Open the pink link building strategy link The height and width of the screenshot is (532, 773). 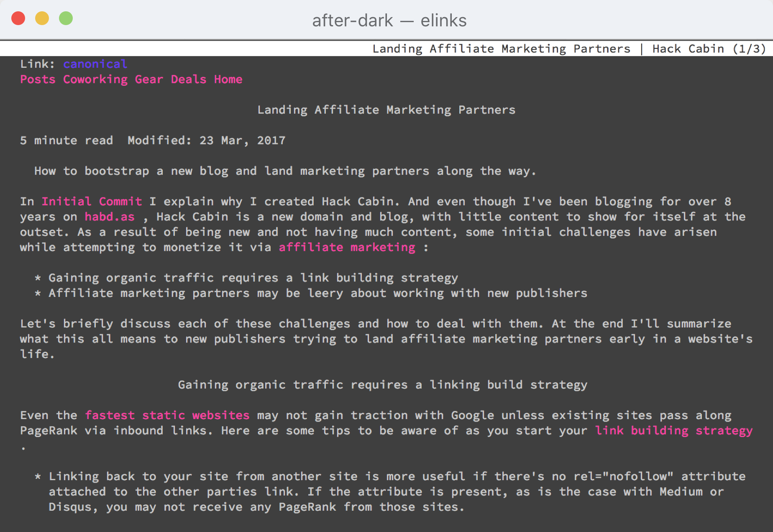coord(673,431)
